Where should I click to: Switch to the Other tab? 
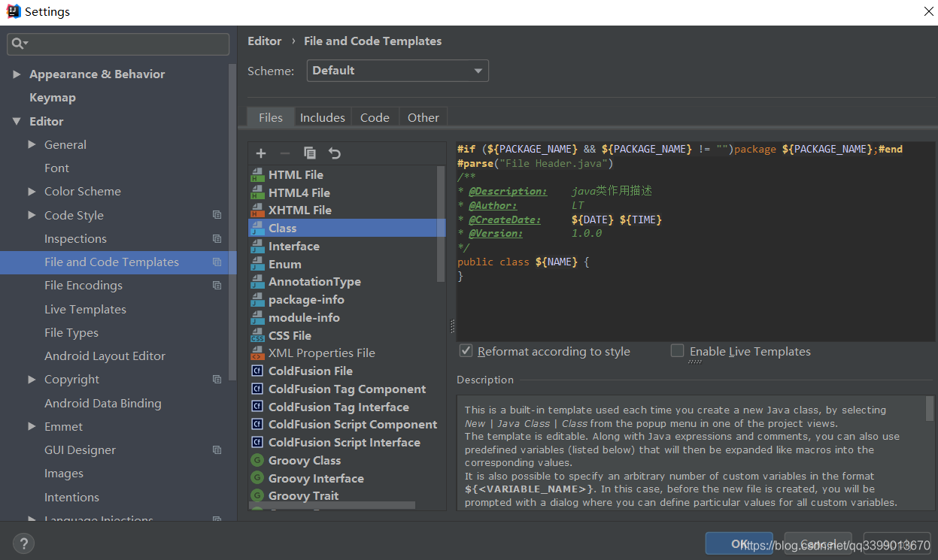coord(423,117)
